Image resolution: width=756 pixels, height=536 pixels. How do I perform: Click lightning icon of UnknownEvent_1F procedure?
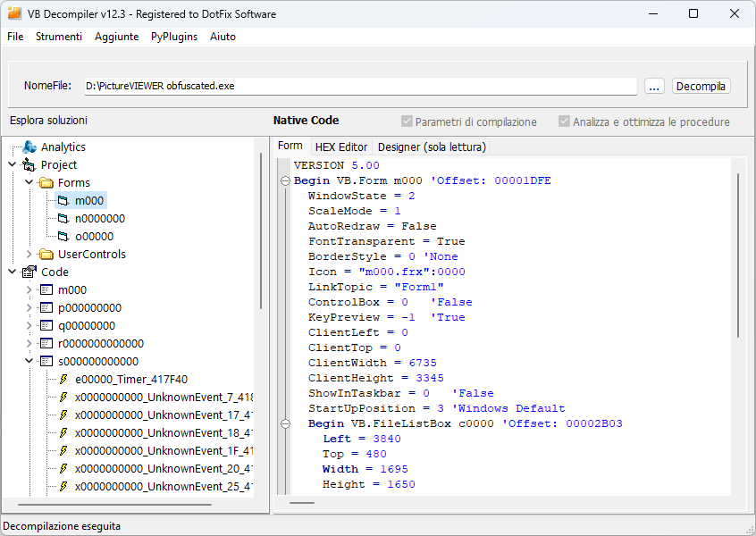tap(63, 450)
